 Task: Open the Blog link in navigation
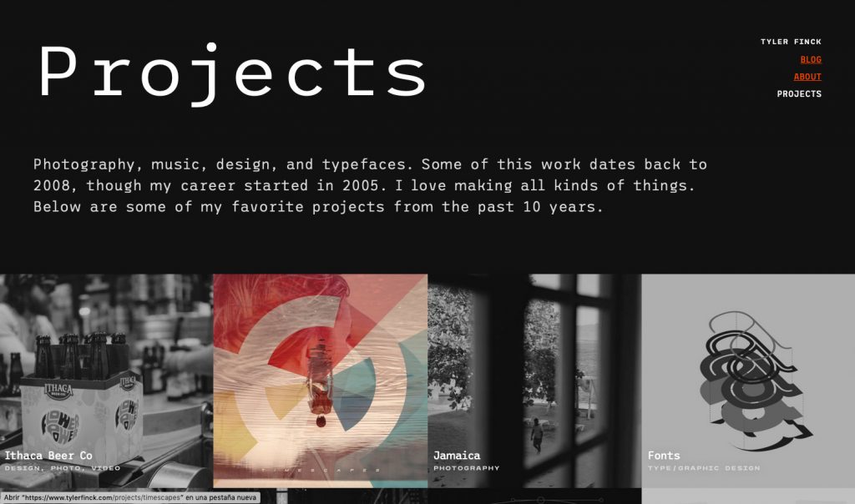(810, 59)
